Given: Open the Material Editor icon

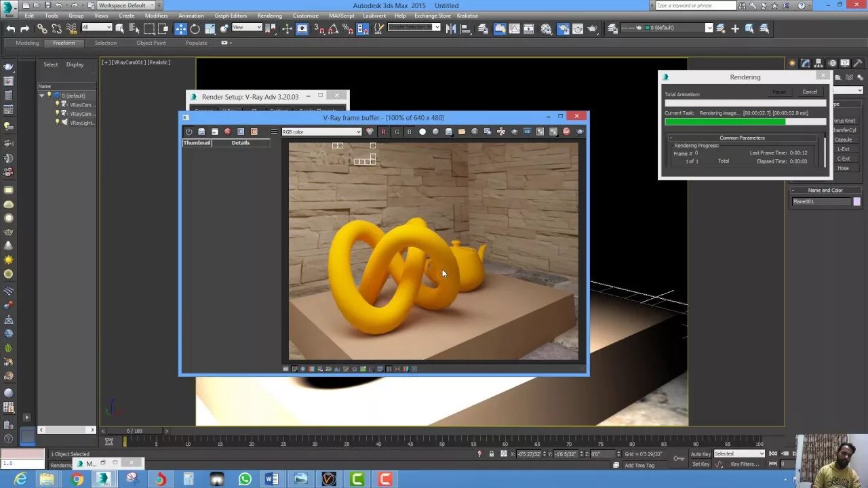Looking at the screenshot, I should coord(546,28).
